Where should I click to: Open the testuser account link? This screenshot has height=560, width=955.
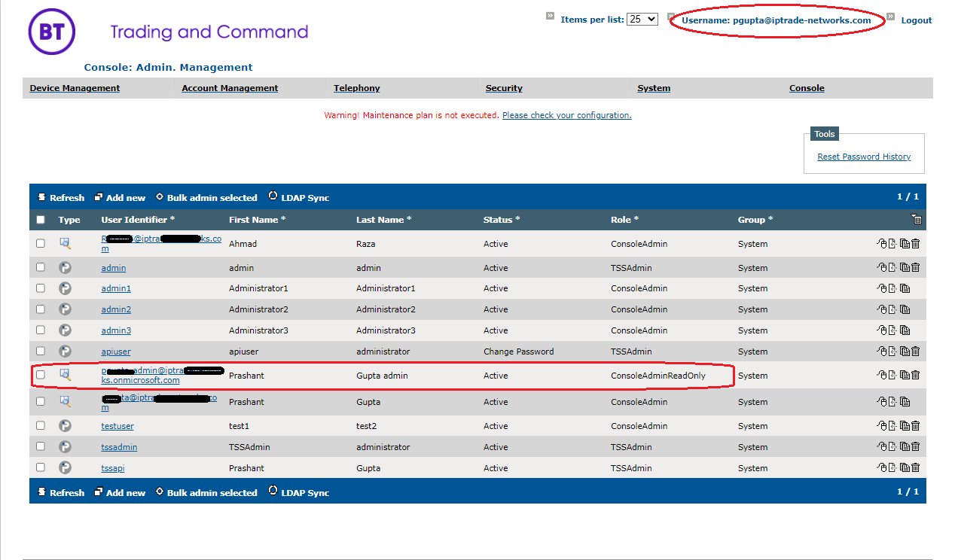coord(117,426)
